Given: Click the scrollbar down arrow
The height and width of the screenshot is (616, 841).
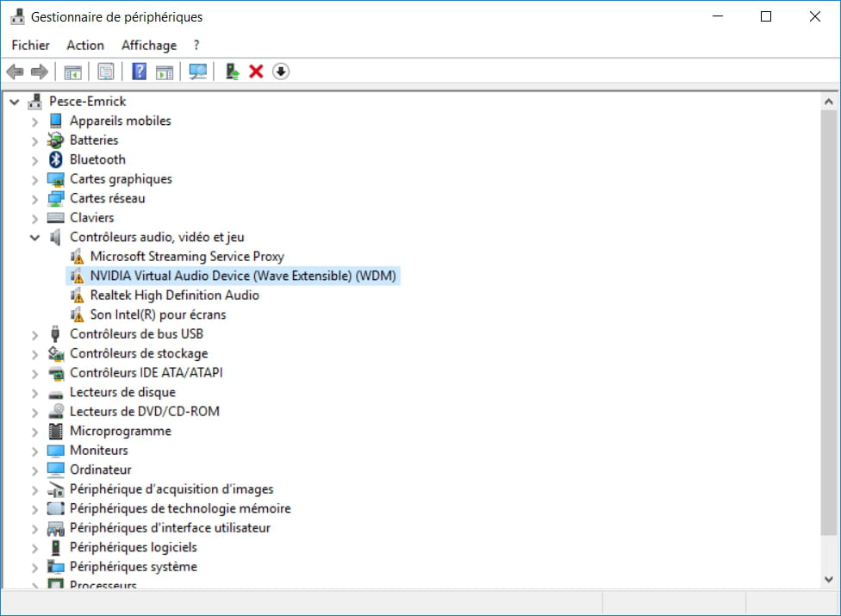Looking at the screenshot, I should click(829, 579).
